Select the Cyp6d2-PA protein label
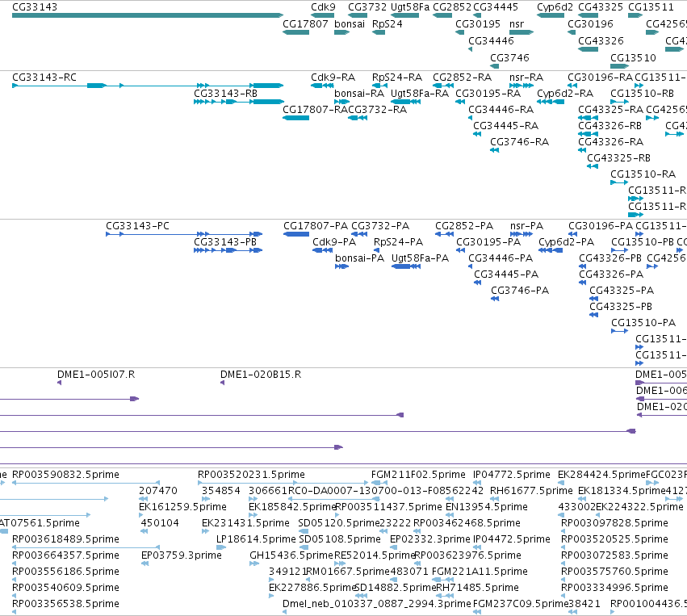This screenshot has height=616, width=687. [x=566, y=242]
